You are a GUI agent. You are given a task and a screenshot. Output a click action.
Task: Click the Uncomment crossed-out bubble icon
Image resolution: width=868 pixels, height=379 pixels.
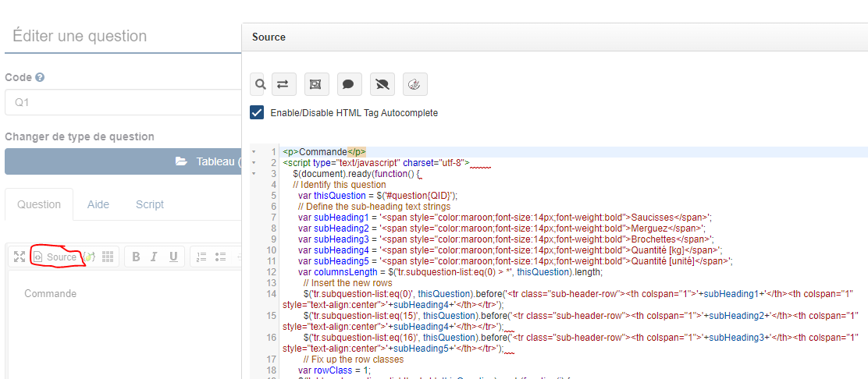point(382,84)
